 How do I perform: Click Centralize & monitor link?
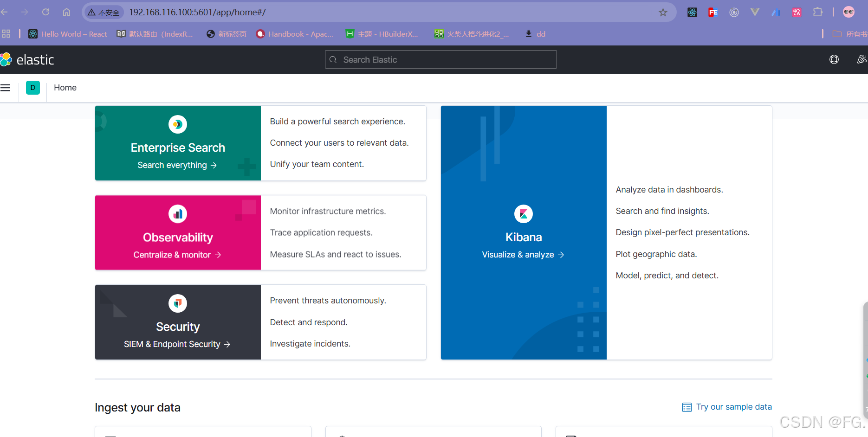[x=177, y=255]
